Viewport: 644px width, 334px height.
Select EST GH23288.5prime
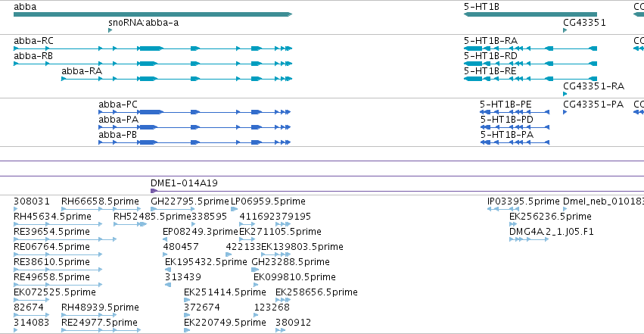point(291,262)
